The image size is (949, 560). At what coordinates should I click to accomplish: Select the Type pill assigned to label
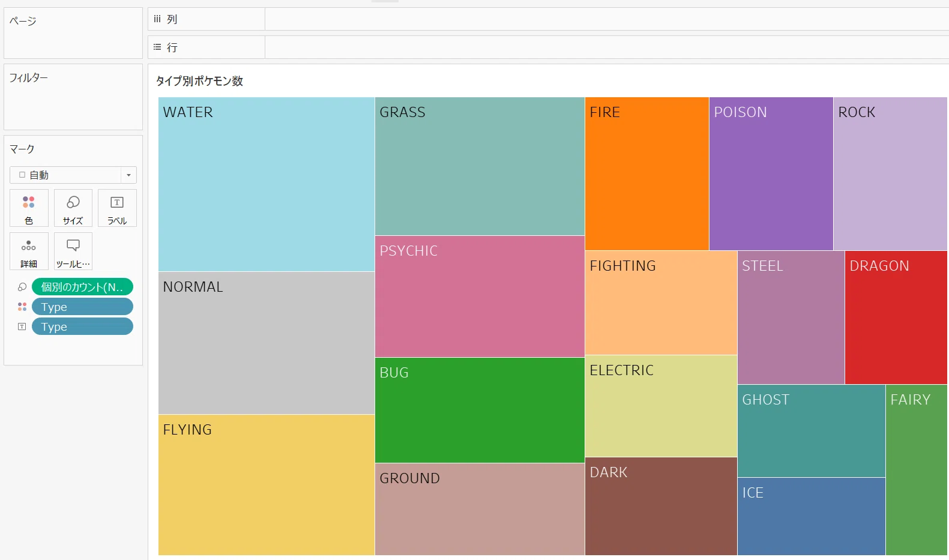click(82, 327)
